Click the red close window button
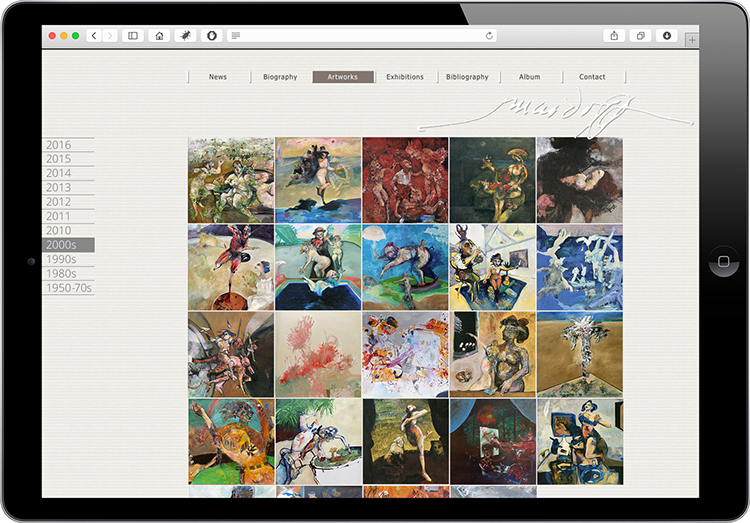Viewport: 750px width, 523px height. pos(52,35)
